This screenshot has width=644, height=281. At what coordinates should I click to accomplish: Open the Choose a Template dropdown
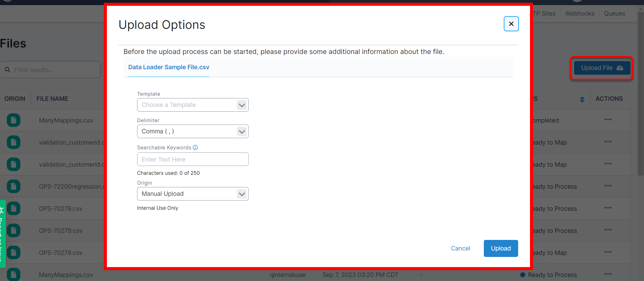(193, 105)
